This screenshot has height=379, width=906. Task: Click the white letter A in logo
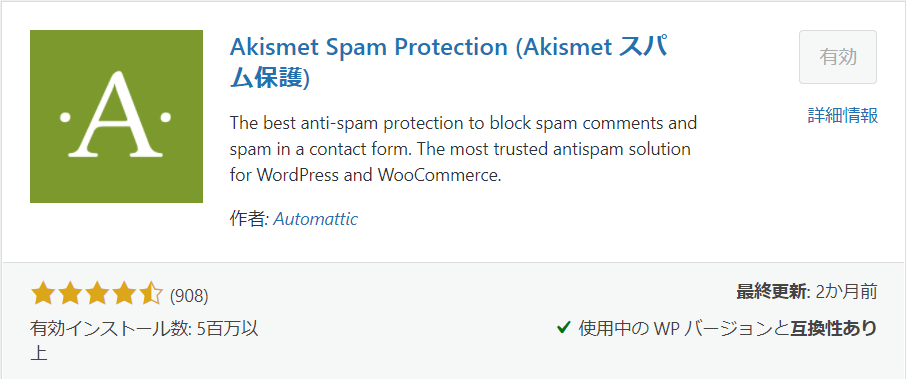pos(116,114)
